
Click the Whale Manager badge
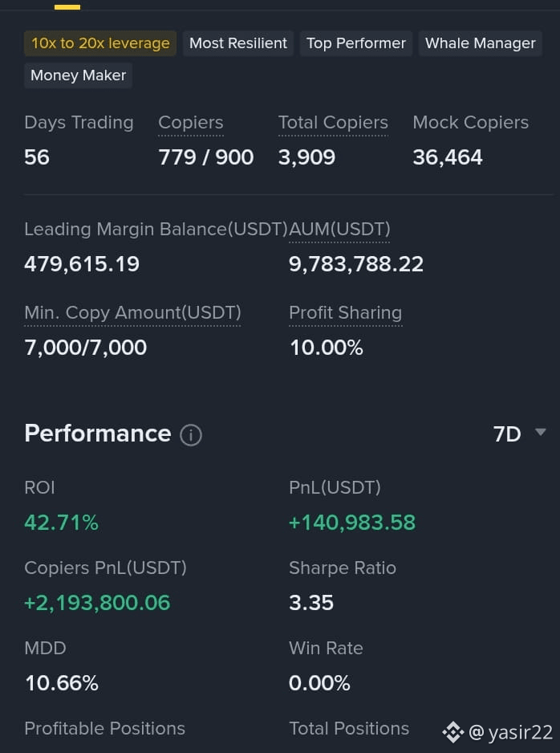[481, 43]
